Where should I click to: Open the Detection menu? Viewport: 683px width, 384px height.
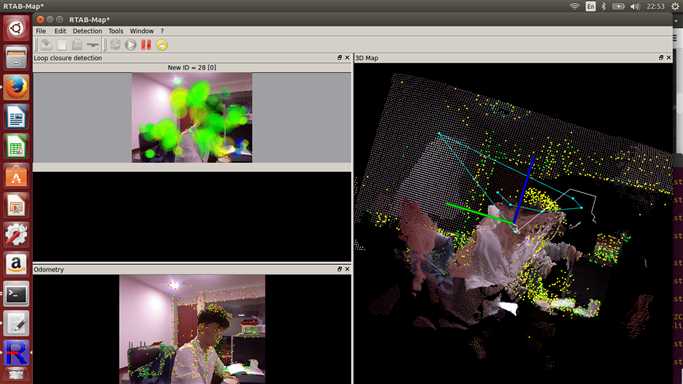click(x=87, y=31)
